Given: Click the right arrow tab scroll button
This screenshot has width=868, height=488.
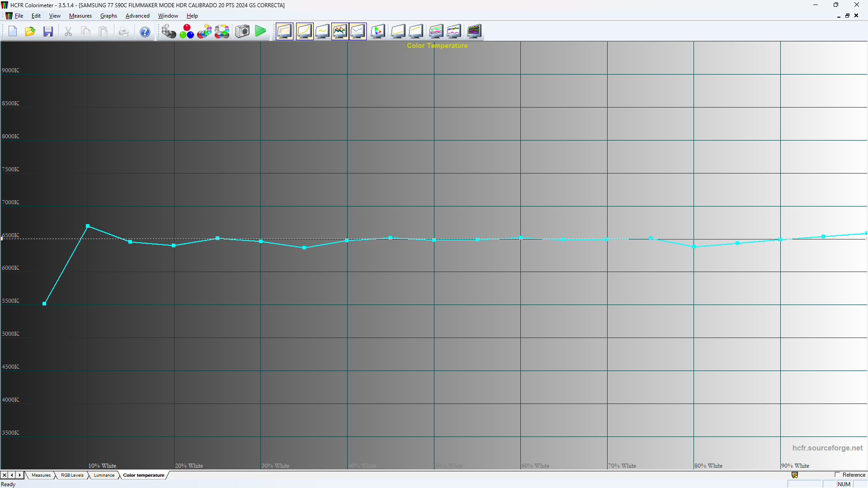Looking at the screenshot, I should click(x=19, y=475).
